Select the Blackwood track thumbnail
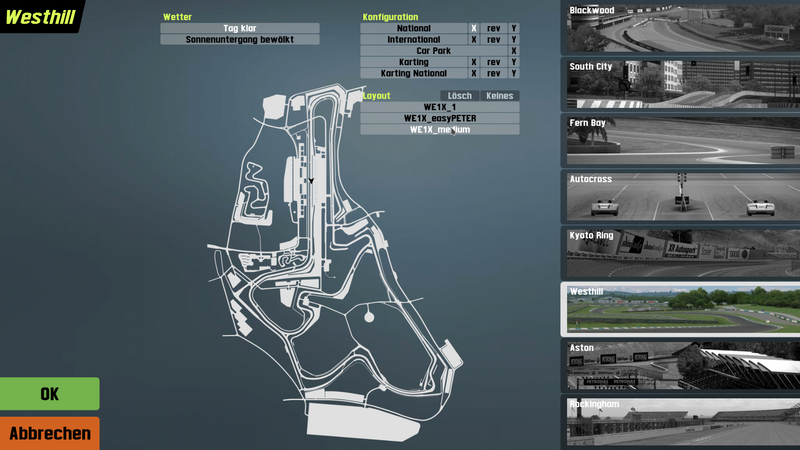Image resolution: width=800 pixels, height=450 pixels. click(682, 28)
